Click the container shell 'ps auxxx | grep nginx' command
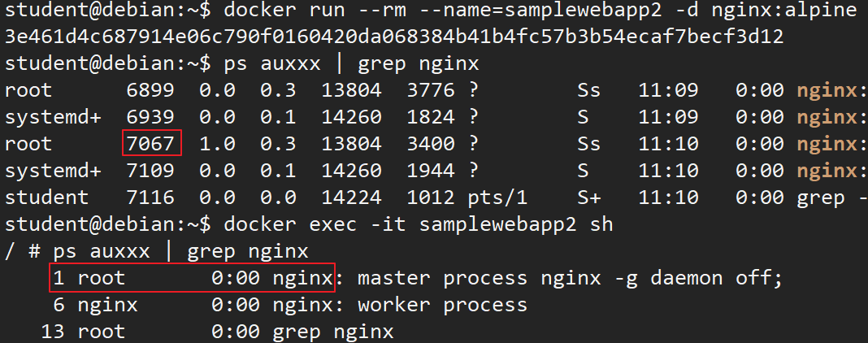 (x=180, y=251)
